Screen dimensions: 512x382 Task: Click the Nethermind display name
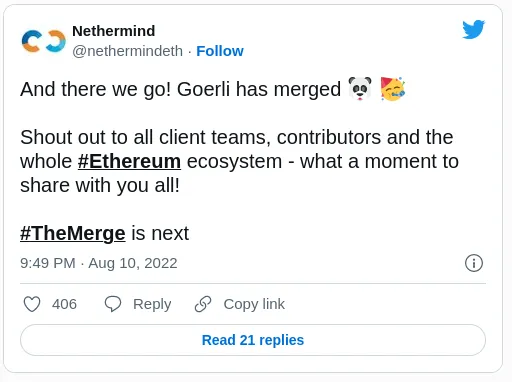click(114, 31)
